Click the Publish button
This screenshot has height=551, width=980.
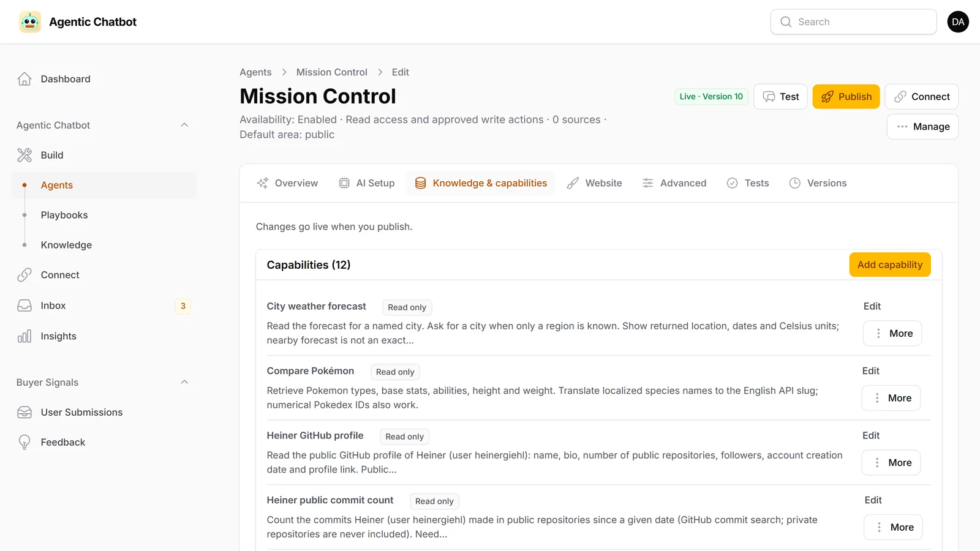tap(846, 97)
